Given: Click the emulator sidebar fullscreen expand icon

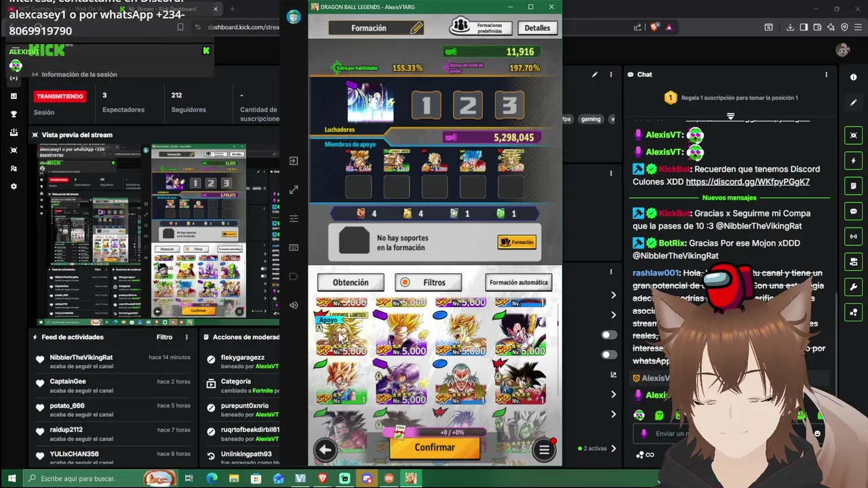Looking at the screenshot, I should pyautogui.click(x=294, y=190).
